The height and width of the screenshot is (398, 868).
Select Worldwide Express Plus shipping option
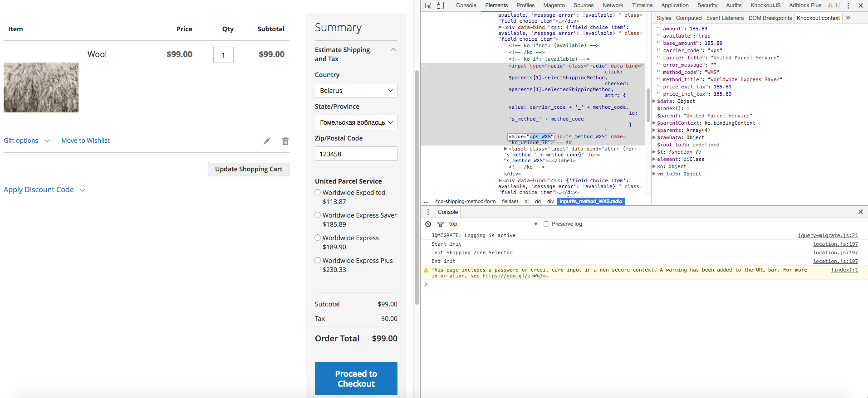point(318,260)
